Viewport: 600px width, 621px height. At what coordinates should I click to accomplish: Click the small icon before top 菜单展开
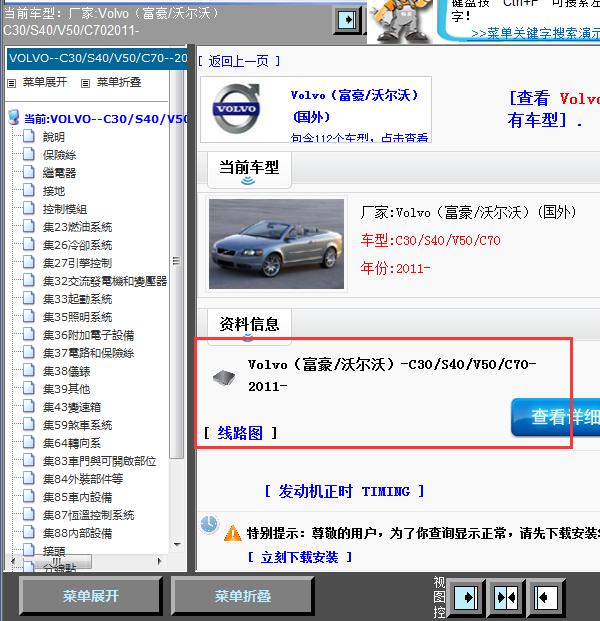click(12, 83)
